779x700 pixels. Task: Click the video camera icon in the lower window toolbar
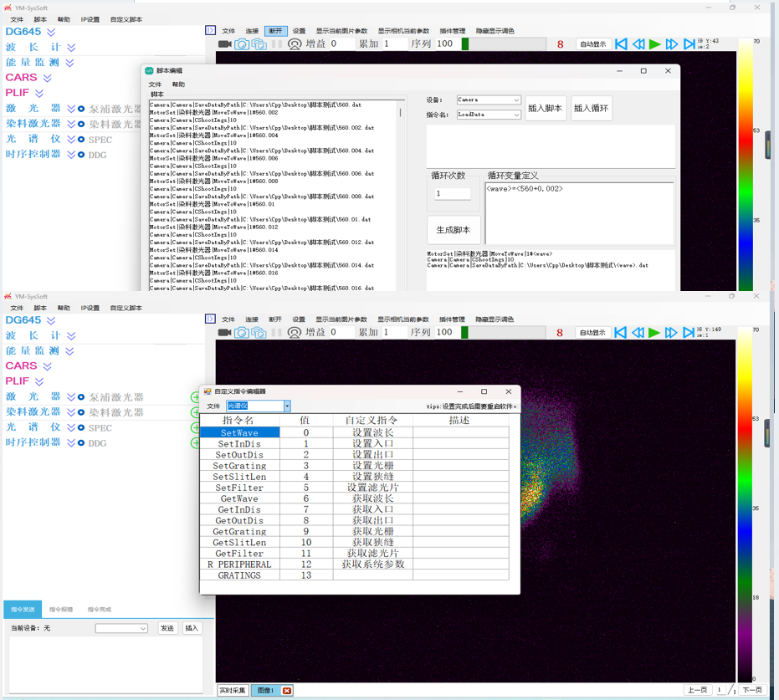[224, 333]
